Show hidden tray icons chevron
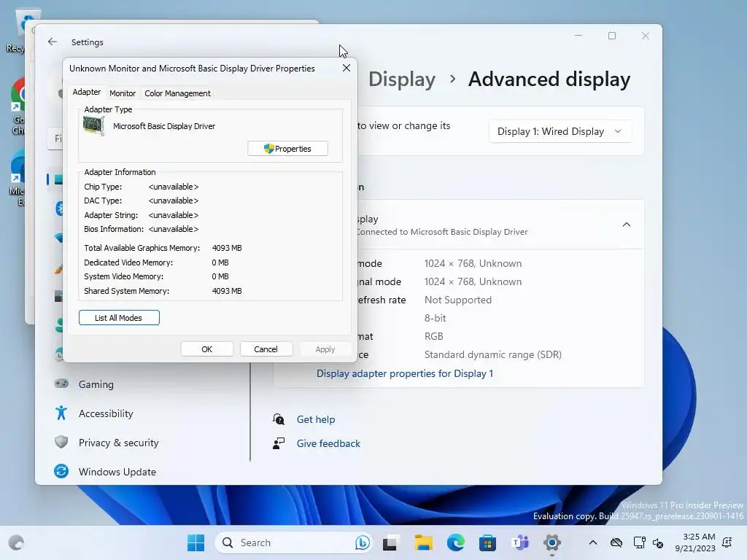The image size is (747, 560). 592,542
